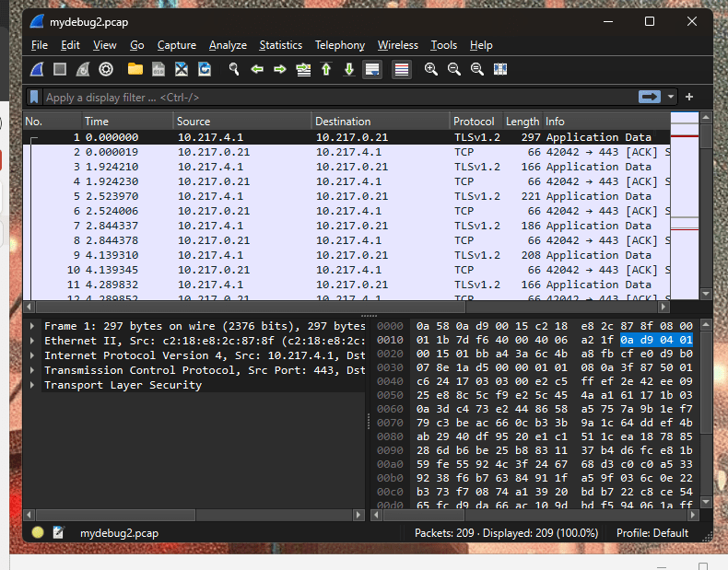Open the View menu
Screen dimensions: 728x570
[x=104, y=45]
